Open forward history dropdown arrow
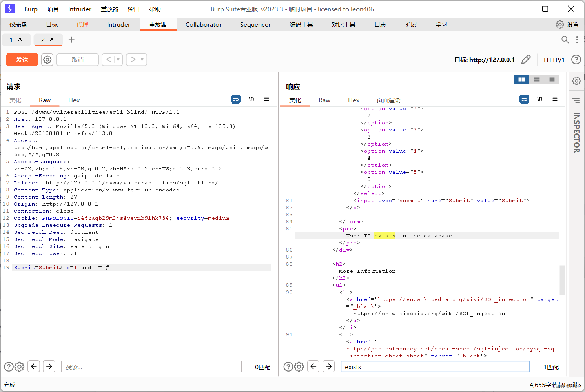The image size is (585, 392). (x=142, y=60)
